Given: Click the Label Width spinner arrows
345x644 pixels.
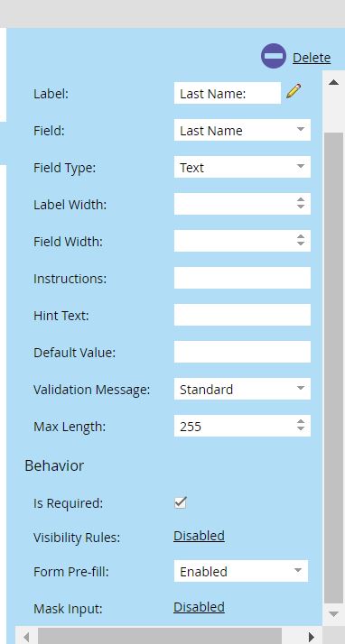Looking at the screenshot, I should (301, 203).
